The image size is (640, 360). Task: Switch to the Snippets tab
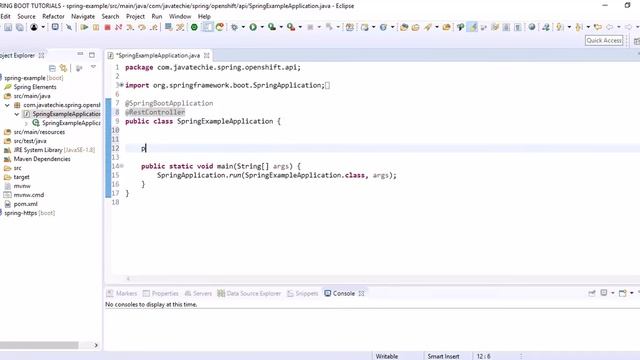302,293
